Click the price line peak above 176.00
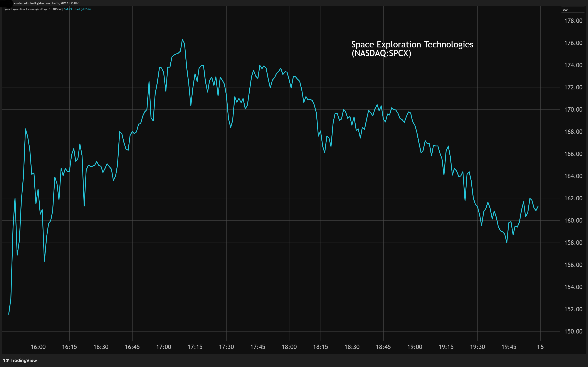The image size is (588, 367). pos(182,40)
